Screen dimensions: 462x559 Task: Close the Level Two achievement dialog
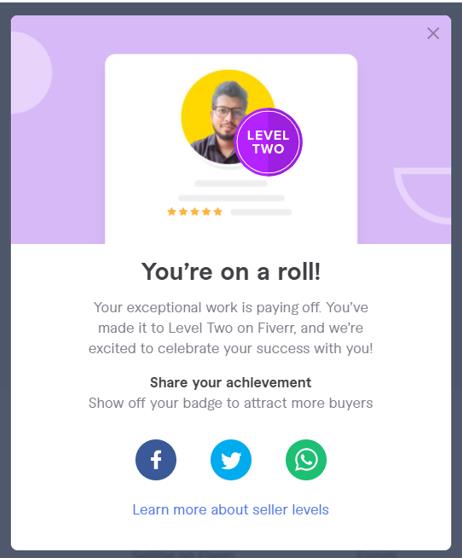coord(433,34)
